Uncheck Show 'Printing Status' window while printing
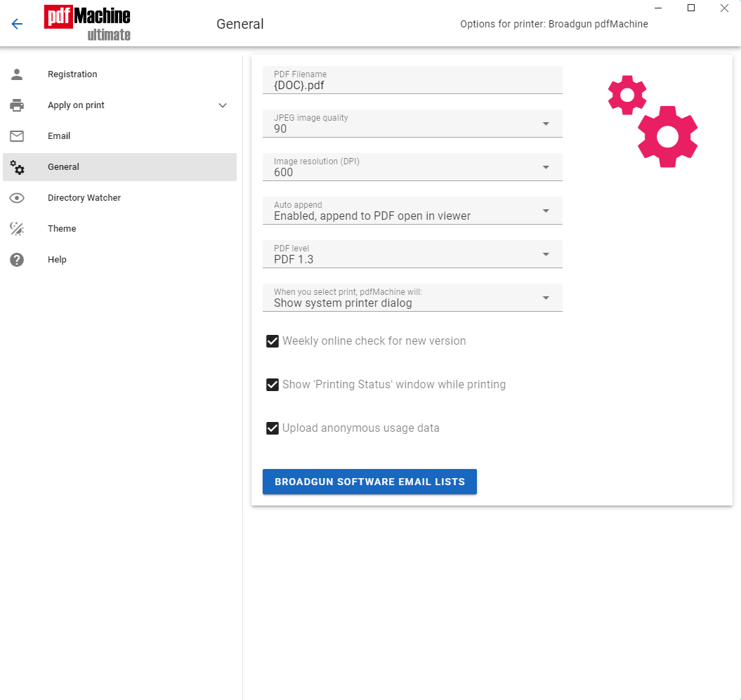741x700 pixels. coord(273,385)
